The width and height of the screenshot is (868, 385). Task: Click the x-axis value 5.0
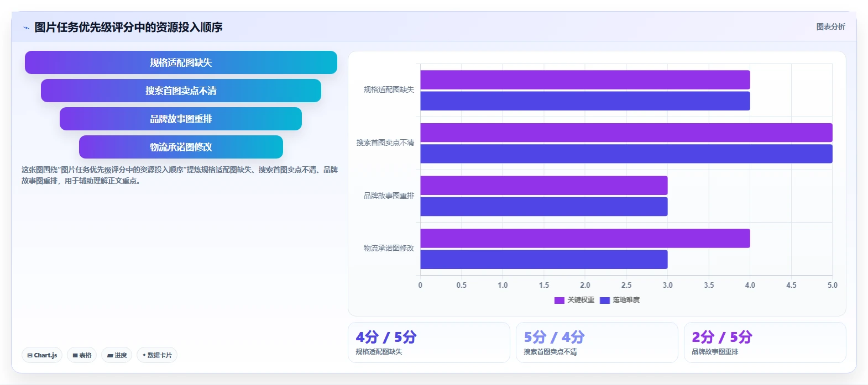pyautogui.click(x=833, y=285)
